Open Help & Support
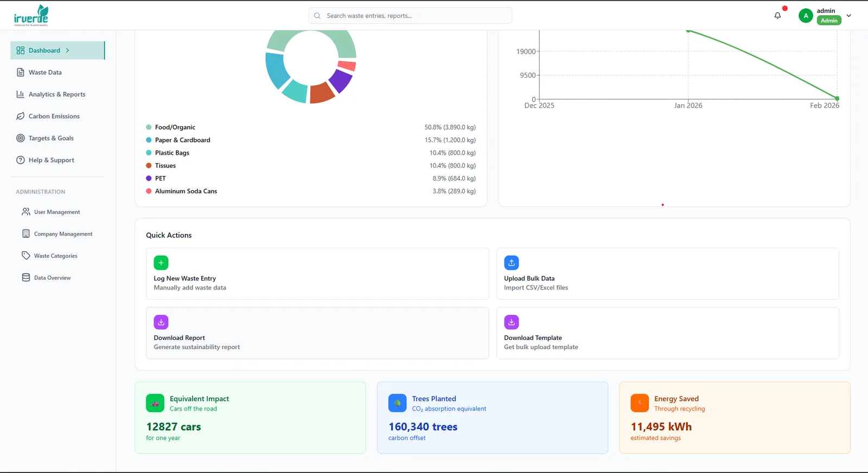Image resolution: width=868 pixels, height=473 pixels. point(58,160)
